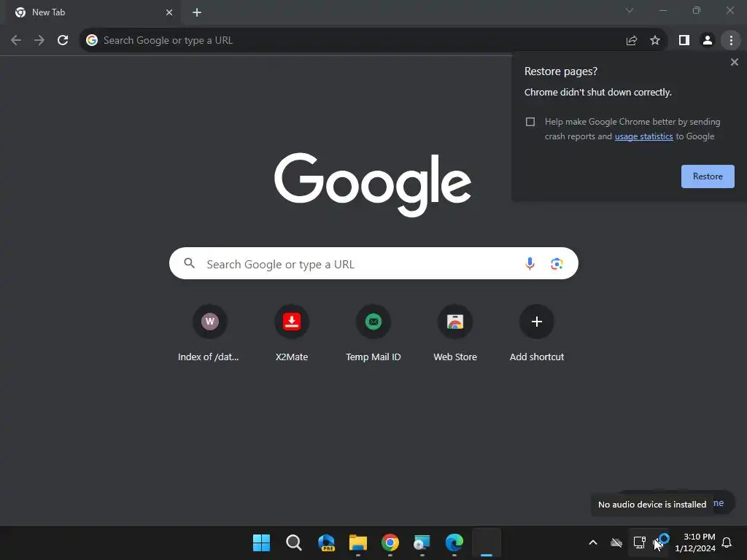Open the Temp Mail ID shortcut
Image resolution: width=747 pixels, height=560 pixels.
coord(373,334)
